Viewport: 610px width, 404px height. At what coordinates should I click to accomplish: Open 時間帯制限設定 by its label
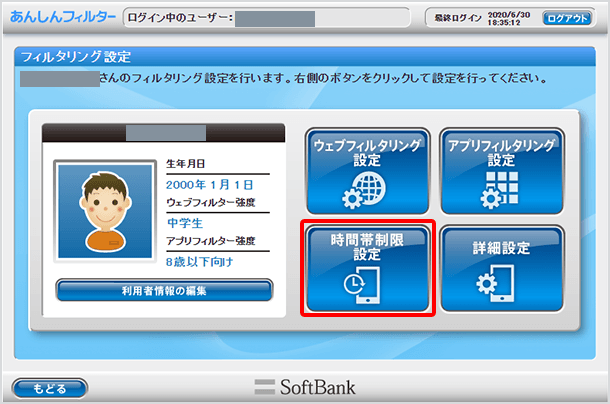[367, 248]
